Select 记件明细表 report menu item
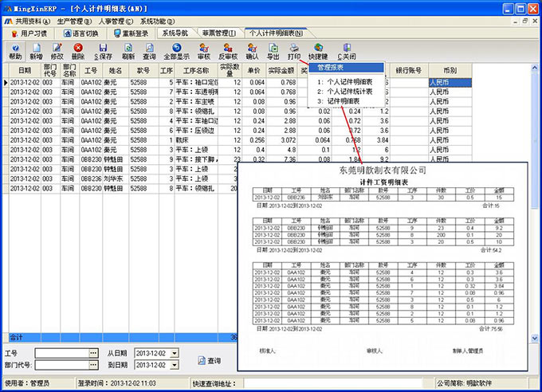This screenshot has height=392, width=542. point(339,101)
